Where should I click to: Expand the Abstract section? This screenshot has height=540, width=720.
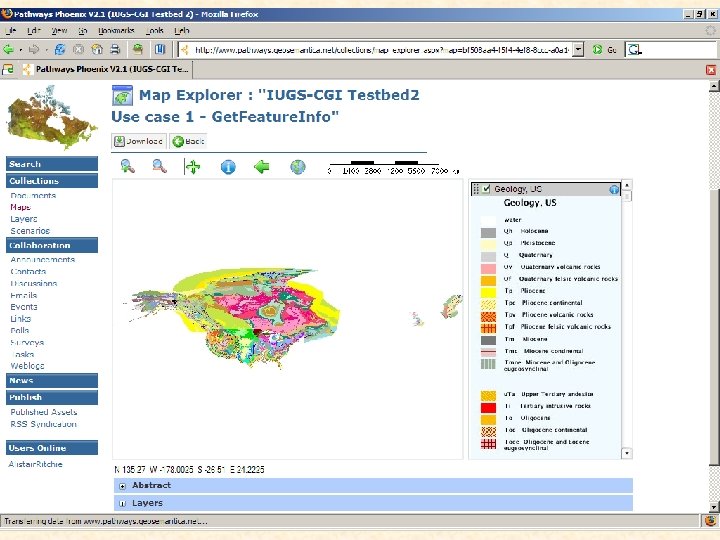pyautogui.click(x=123, y=486)
